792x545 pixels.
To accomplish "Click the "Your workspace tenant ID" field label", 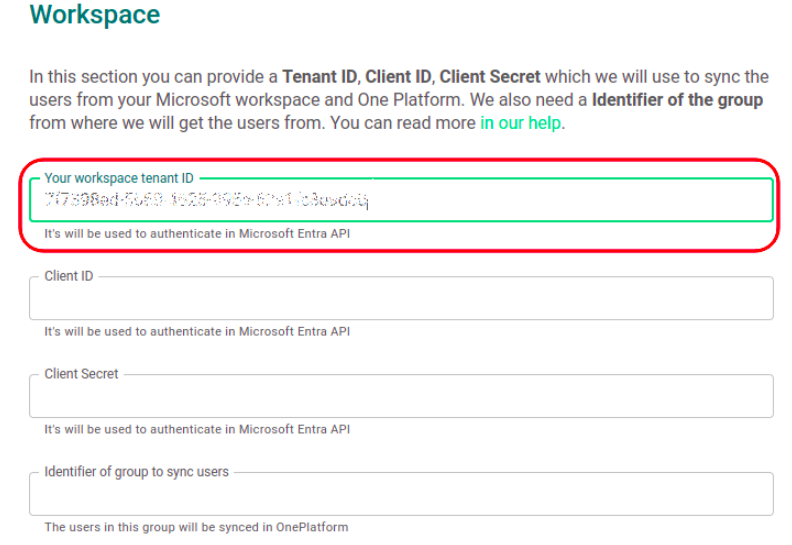I will [x=119, y=178].
